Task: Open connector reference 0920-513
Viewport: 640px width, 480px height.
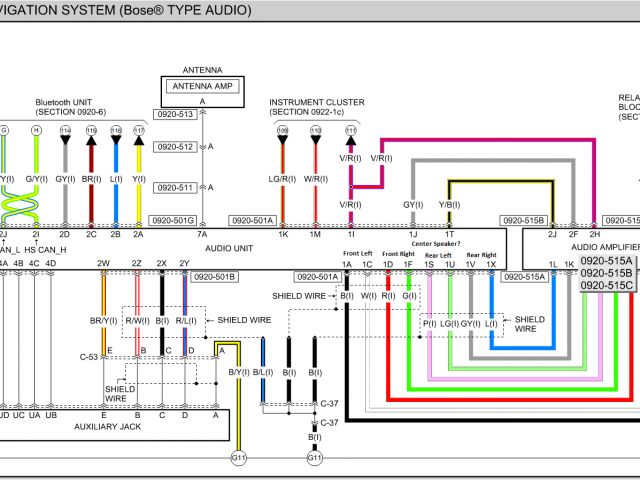Action: (173, 114)
